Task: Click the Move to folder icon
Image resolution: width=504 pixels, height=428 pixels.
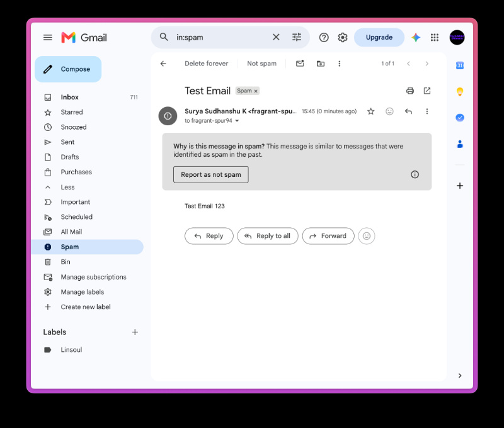Action: point(321,64)
